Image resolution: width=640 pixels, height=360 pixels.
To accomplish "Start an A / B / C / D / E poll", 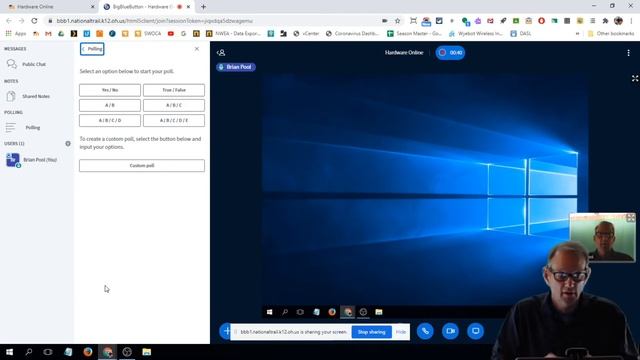I will 174,120.
